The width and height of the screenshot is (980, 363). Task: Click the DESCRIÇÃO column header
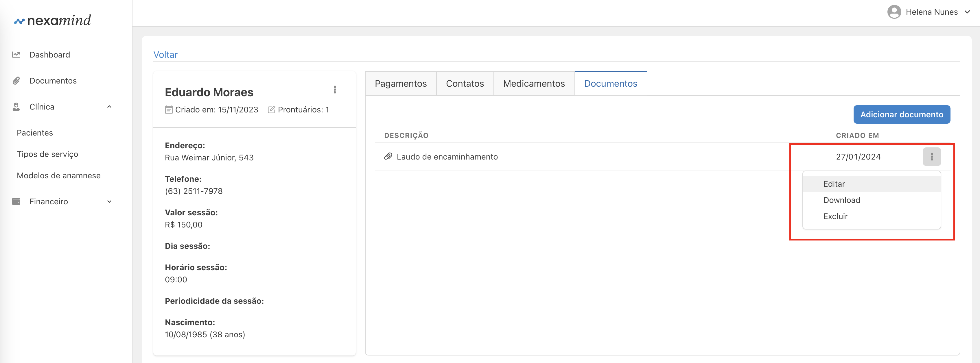pos(406,135)
